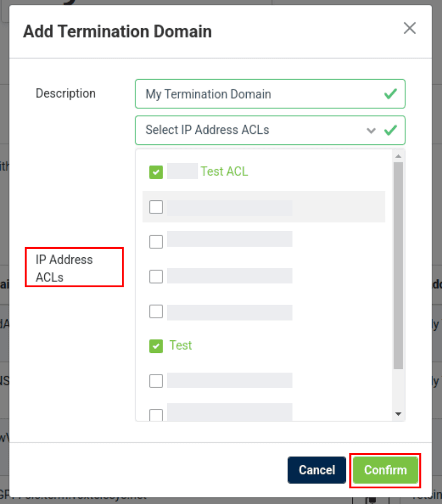Click the IP Address ACLs field label

pyautogui.click(x=64, y=268)
